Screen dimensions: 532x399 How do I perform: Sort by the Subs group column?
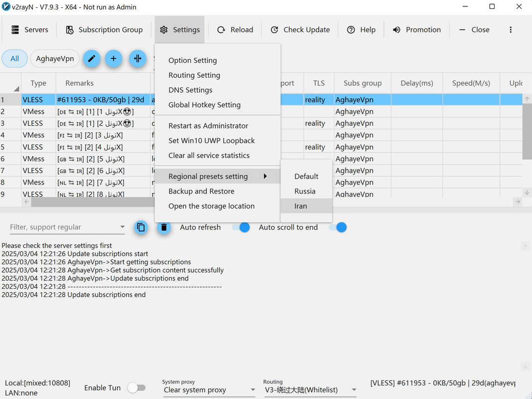(362, 83)
